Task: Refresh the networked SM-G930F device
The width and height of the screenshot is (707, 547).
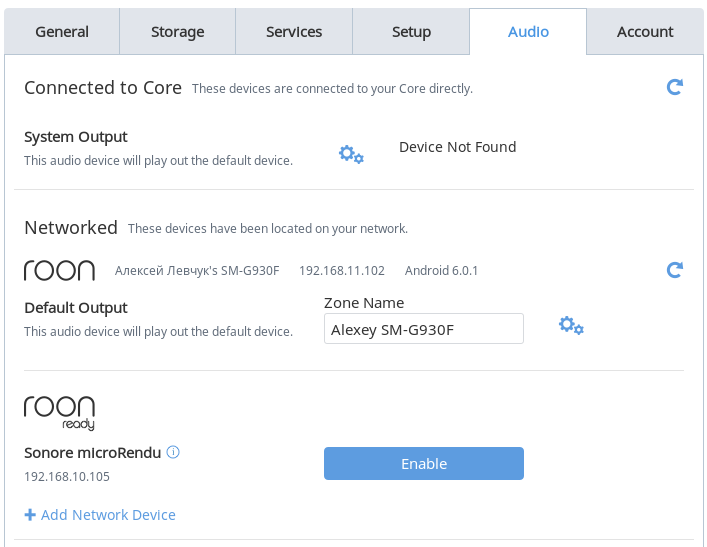Action: 675,270
